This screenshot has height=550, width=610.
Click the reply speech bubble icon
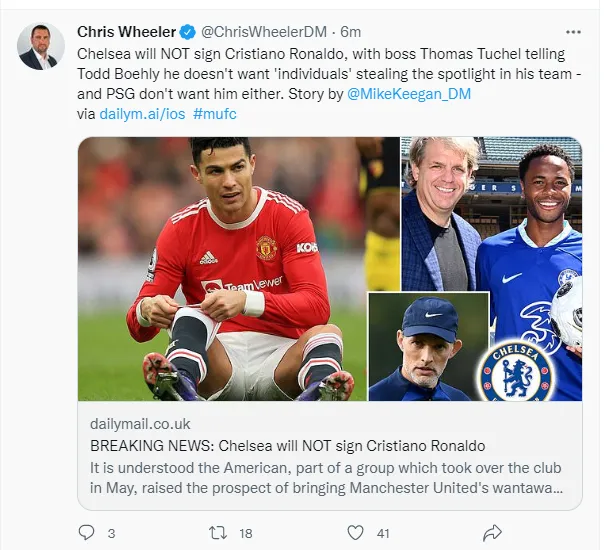(x=87, y=532)
